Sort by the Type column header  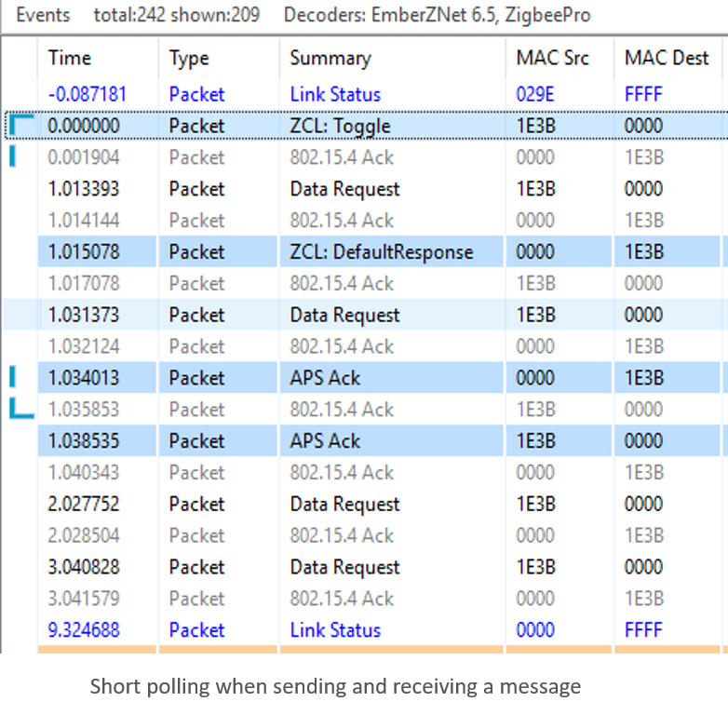click(189, 58)
